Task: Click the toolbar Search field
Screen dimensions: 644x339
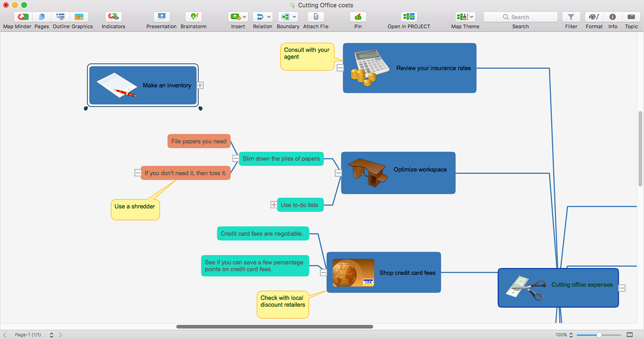Action: [520, 17]
